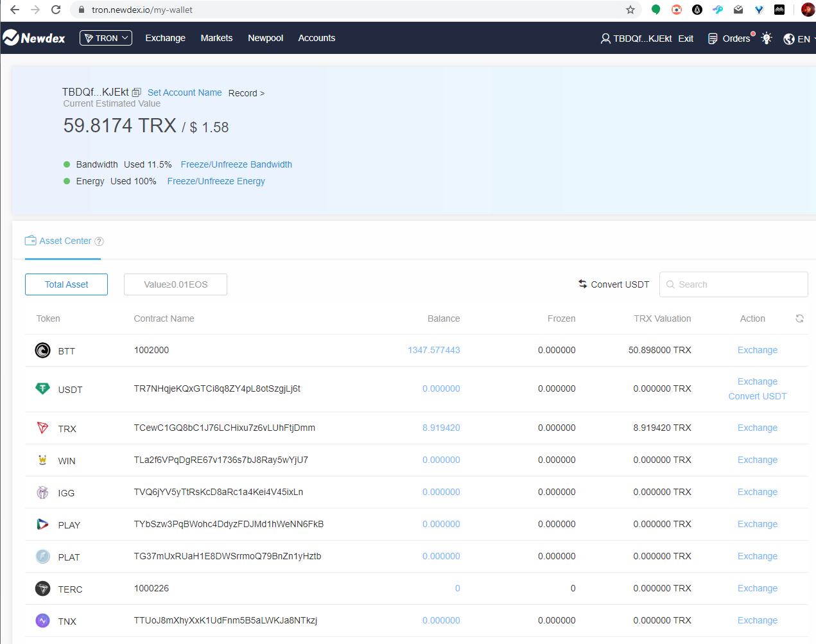Viewport: 816px width, 644px height.
Task: Click Convert USDT in USDT row
Action: point(757,396)
